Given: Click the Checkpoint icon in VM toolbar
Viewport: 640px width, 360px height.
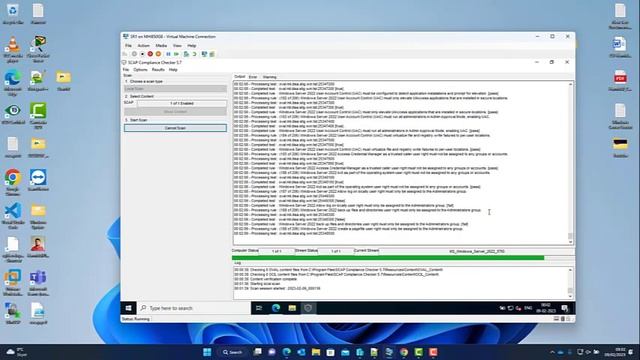Looking at the screenshot, I should coord(186,54).
